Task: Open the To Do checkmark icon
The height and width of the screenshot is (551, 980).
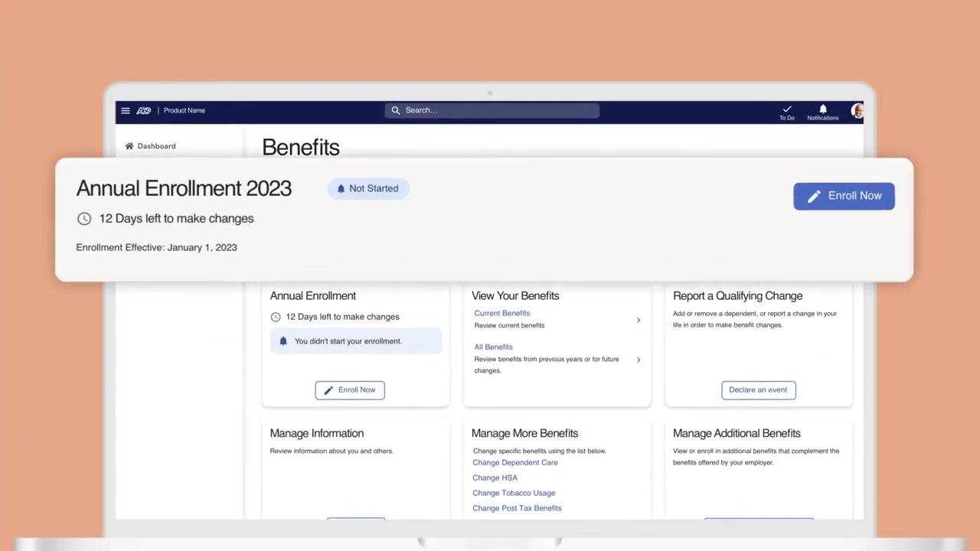Action: click(787, 112)
